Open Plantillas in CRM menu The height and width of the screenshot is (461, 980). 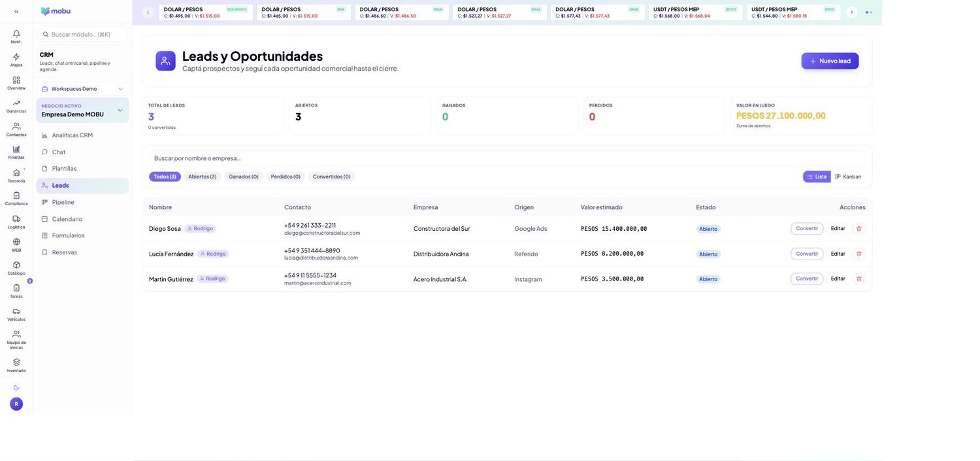click(82, 169)
